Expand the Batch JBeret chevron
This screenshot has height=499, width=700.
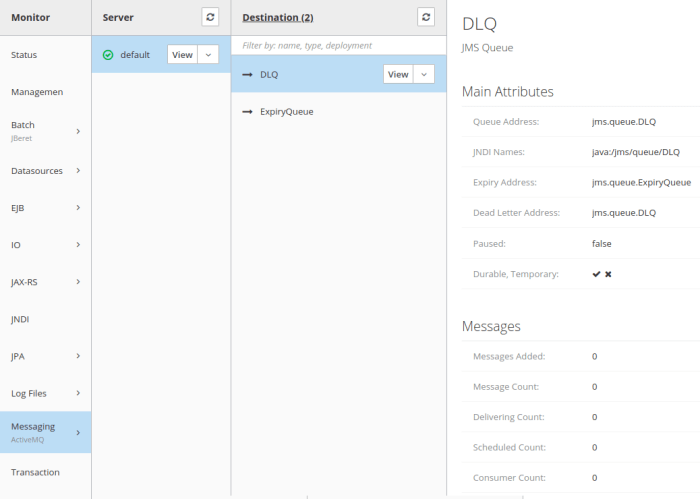click(x=78, y=131)
